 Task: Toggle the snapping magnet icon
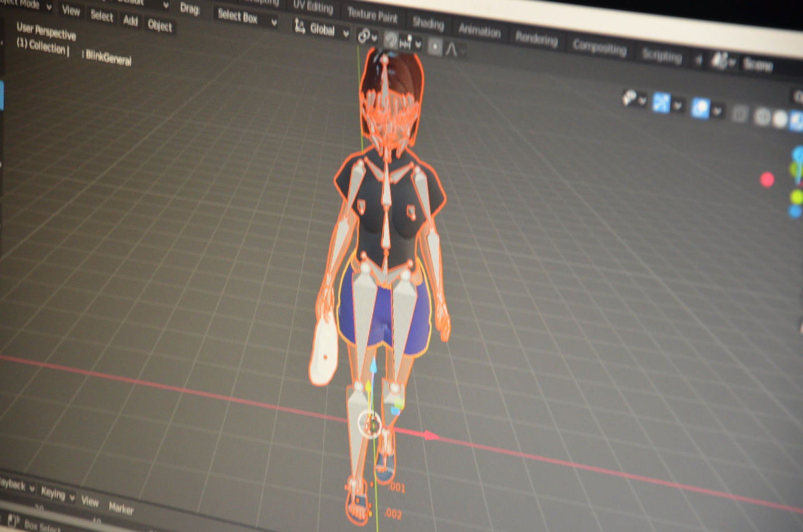[391, 39]
